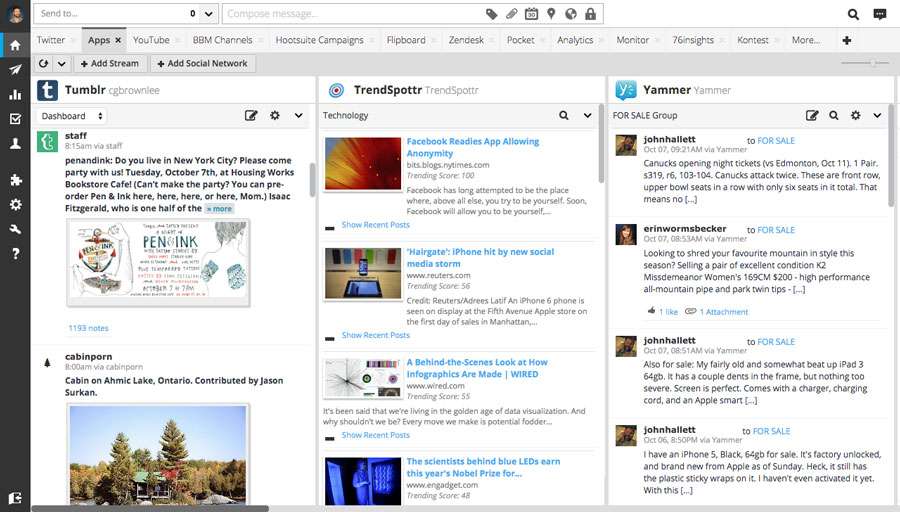This screenshot has height=512, width=900.
Task: Open Streams home in the sidebar
Action: pyautogui.click(x=15, y=45)
